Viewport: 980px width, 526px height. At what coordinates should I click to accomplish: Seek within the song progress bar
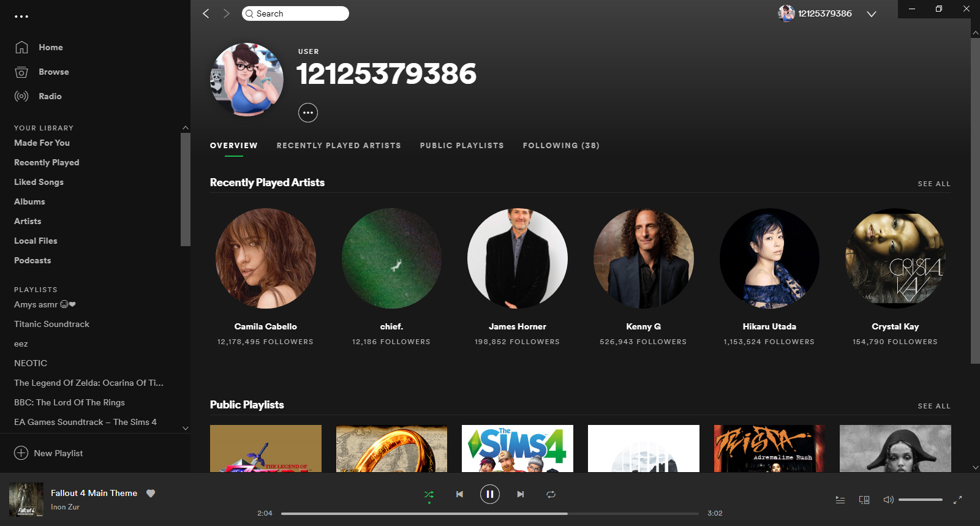490,513
